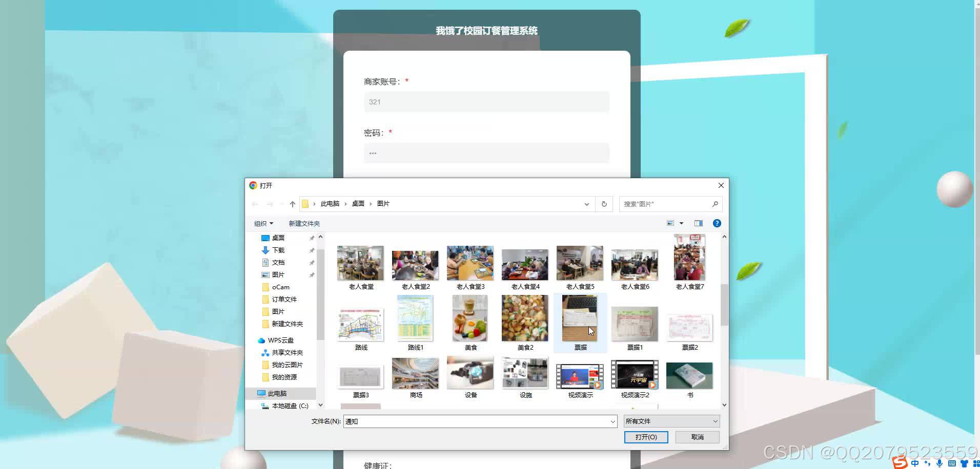Click the 打开(O) button

(x=645, y=437)
